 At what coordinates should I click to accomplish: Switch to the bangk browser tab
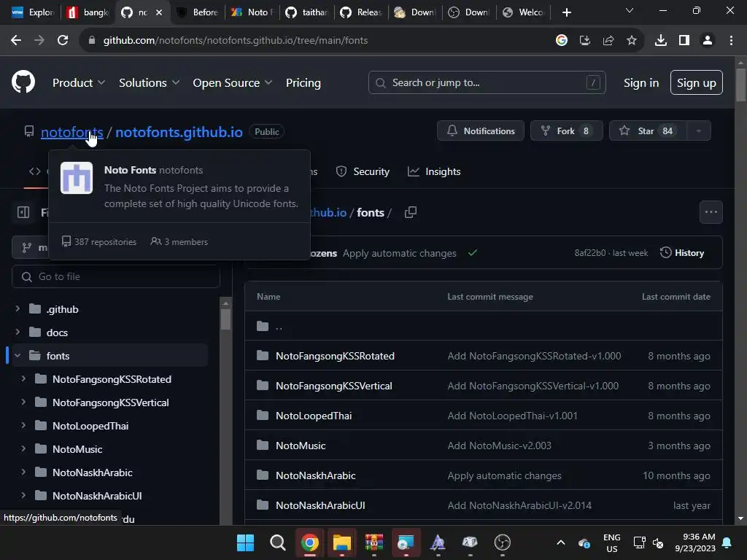(88, 12)
